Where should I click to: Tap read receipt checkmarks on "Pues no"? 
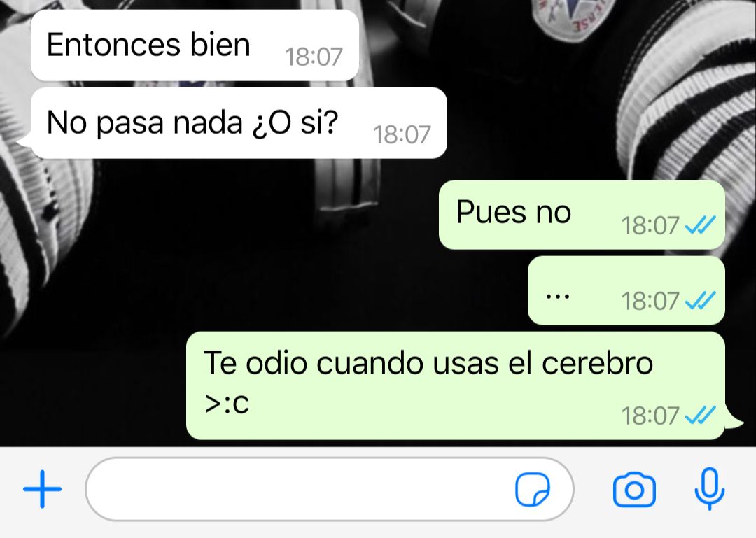[700, 225]
